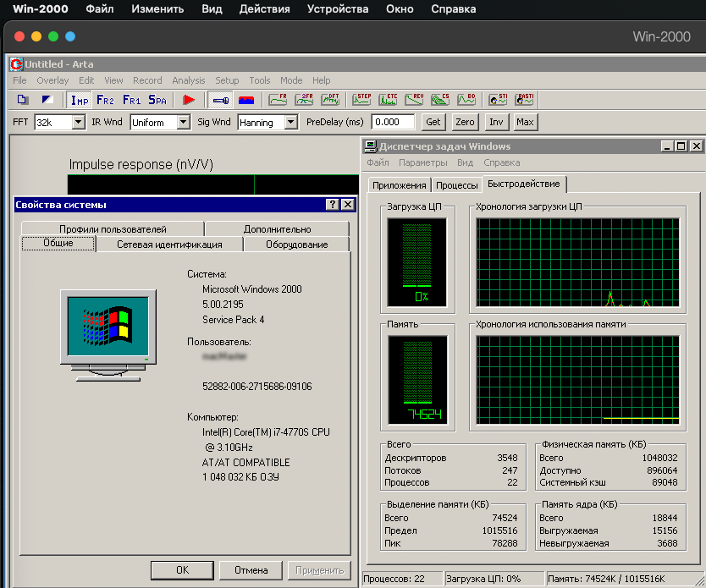Viewport: 706px width, 588px height.
Task: Open the DFT analysis icon
Action: (330, 100)
